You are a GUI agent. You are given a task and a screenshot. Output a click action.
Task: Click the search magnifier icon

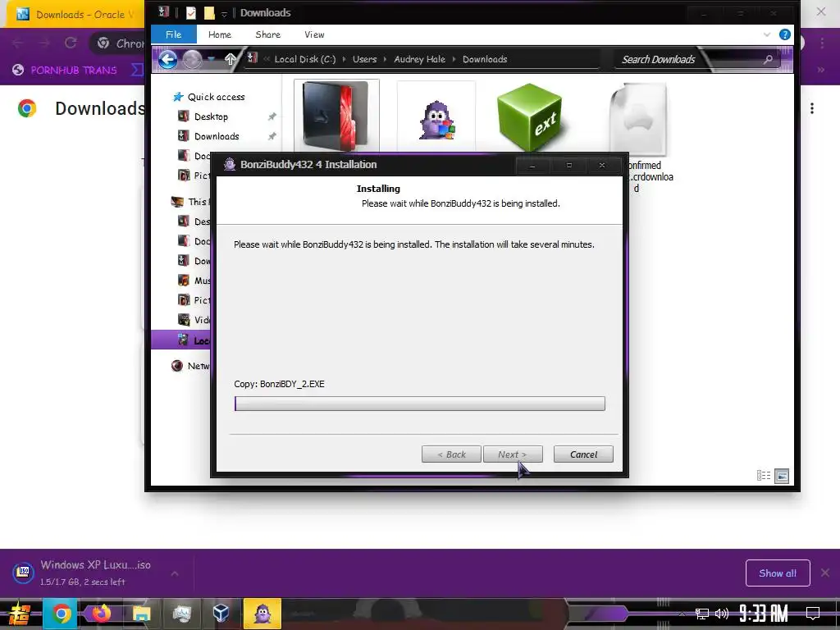768,59
